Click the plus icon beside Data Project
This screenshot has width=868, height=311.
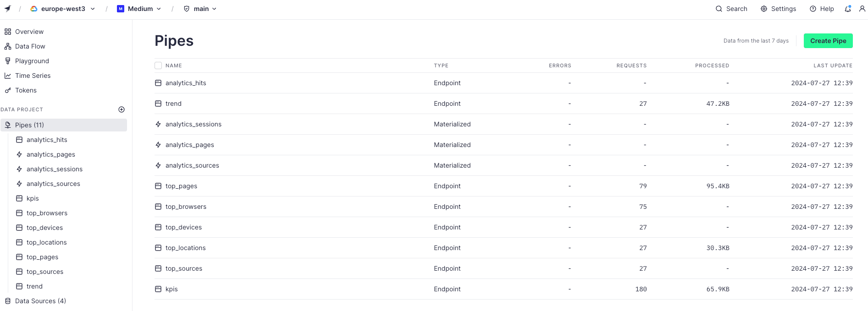pos(122,109)
